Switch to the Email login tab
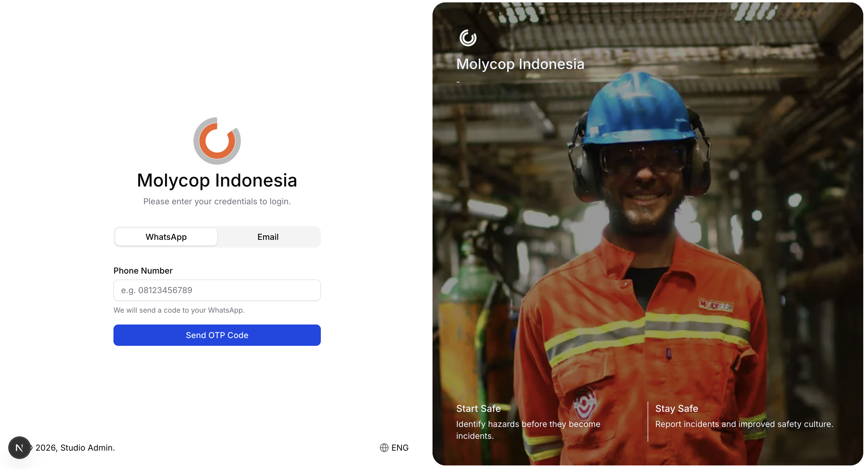The image size is (868, 469). point(268,237)
